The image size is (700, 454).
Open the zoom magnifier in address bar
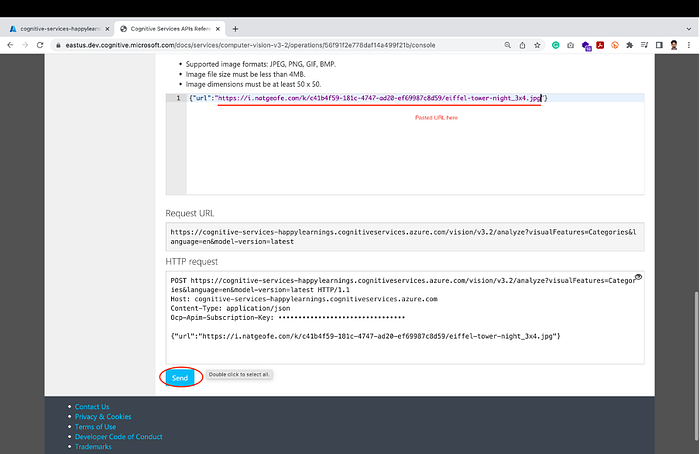pyautogui.click(x=508, y=45)
